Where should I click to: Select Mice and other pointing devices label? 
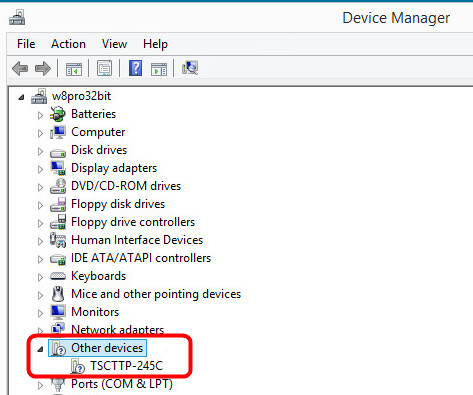[x=156, y=294]
